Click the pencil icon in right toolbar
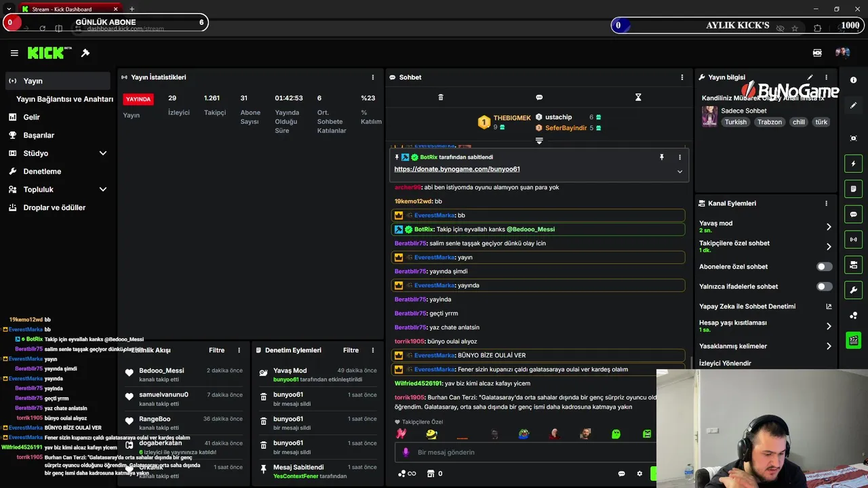 [853, 105]
